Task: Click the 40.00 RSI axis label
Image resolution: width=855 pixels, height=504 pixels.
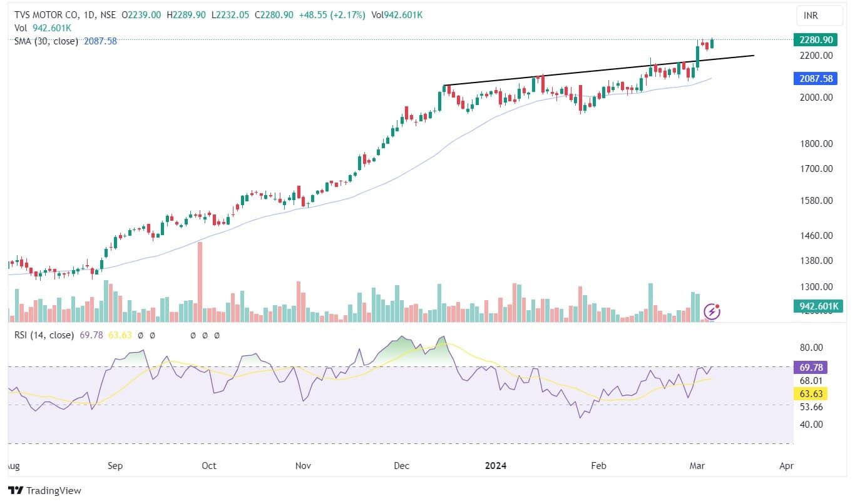Action: (x=812, y=424)
